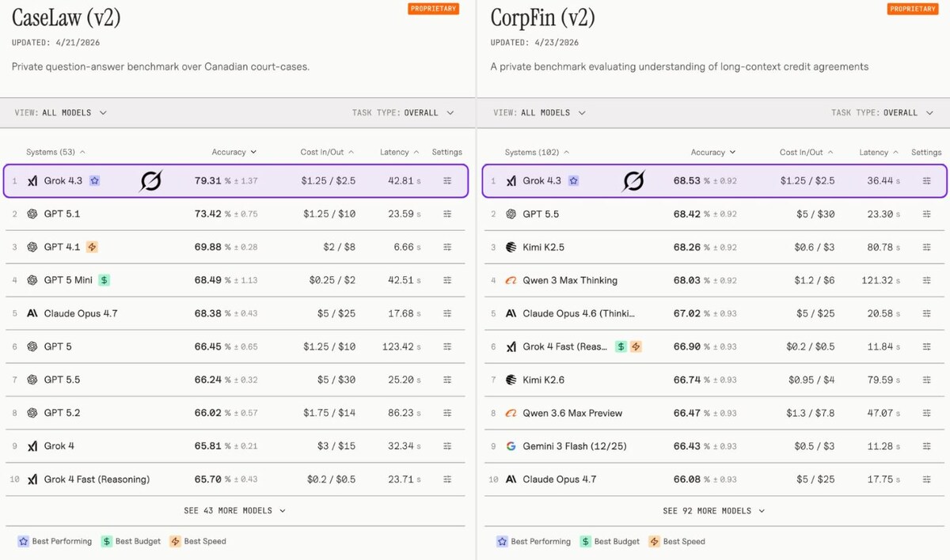Open settings icon for GPT 5.2 row
This screenshot has height=560, width=950.
[447, 413]
